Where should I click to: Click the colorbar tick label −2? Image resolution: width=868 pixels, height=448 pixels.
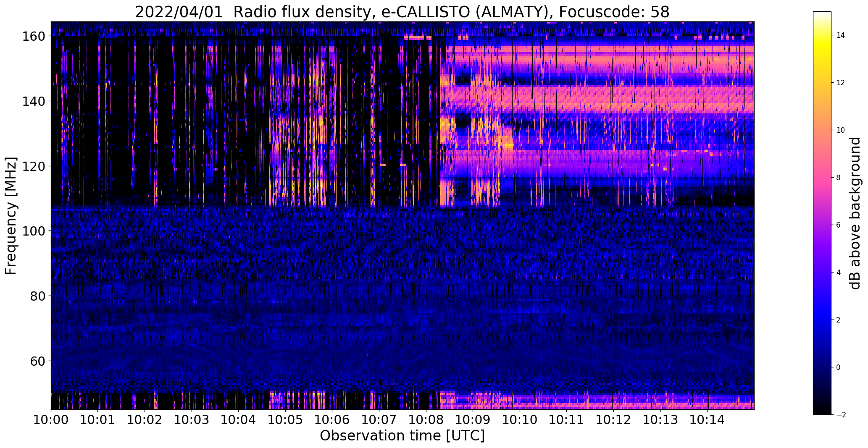coord(841,415)
